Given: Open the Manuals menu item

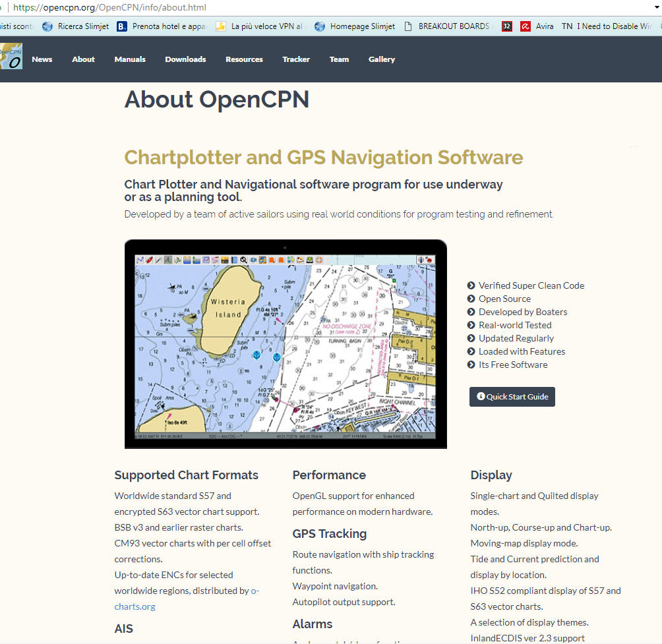Looking at the screenshot, I should 130,59.
